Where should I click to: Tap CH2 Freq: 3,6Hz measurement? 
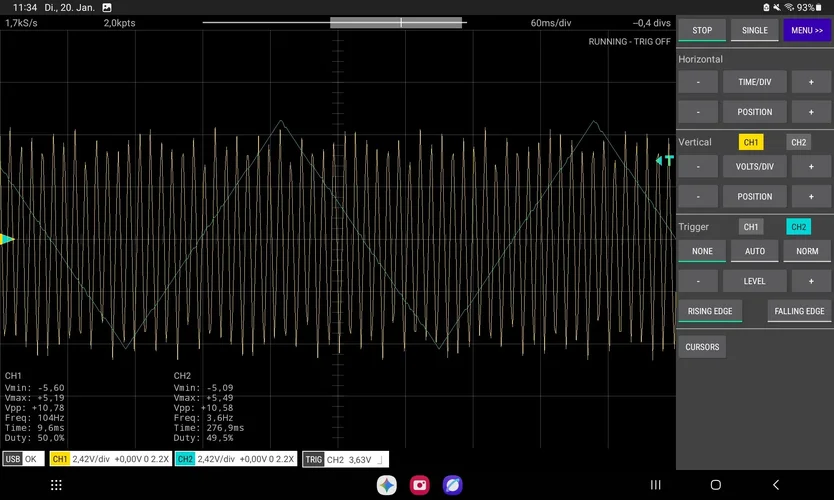click(202, 418)
